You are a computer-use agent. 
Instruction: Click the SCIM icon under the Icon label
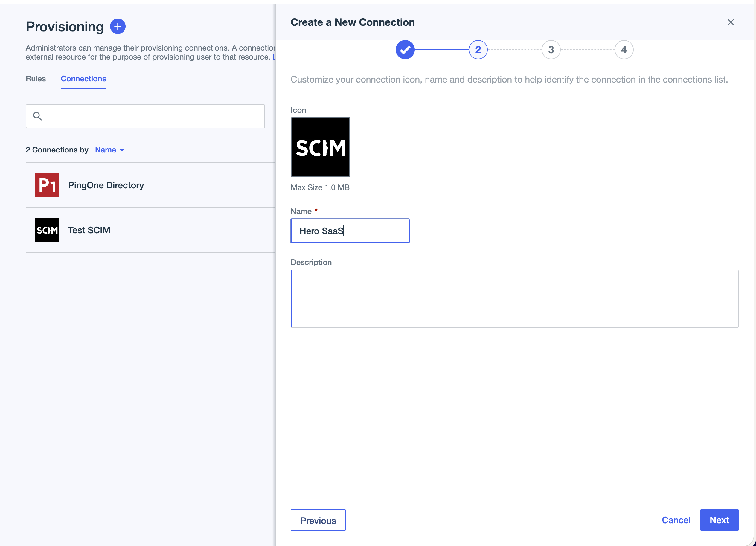pos(320,147)
